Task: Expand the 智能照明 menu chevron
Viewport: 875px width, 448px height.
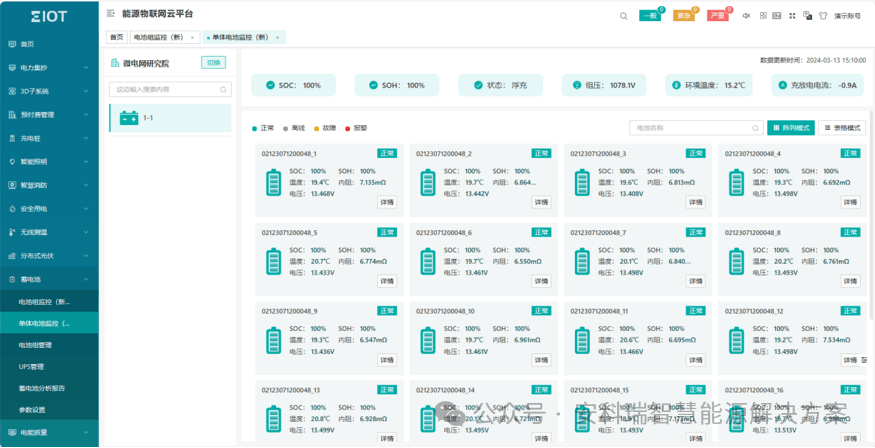Action: point(86,161)
